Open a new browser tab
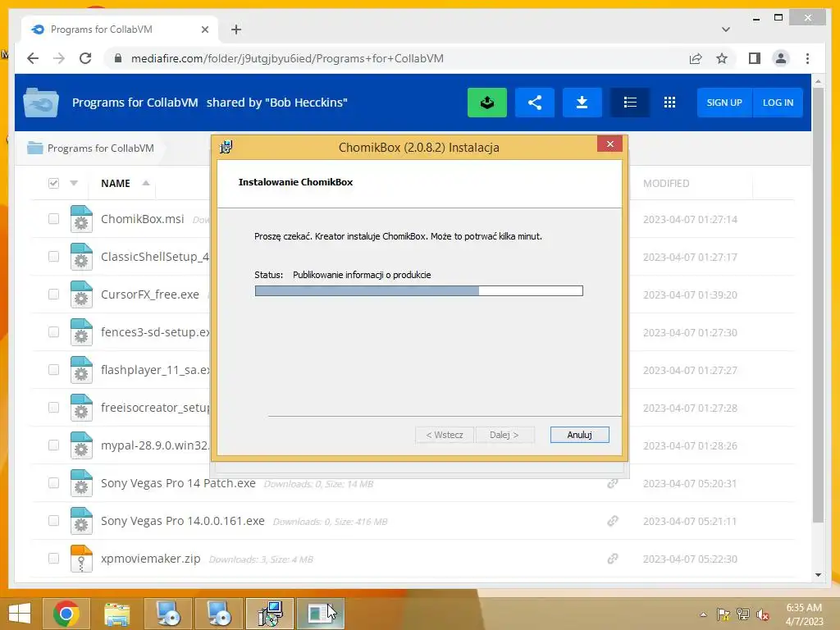 click(x=235, y=30)
